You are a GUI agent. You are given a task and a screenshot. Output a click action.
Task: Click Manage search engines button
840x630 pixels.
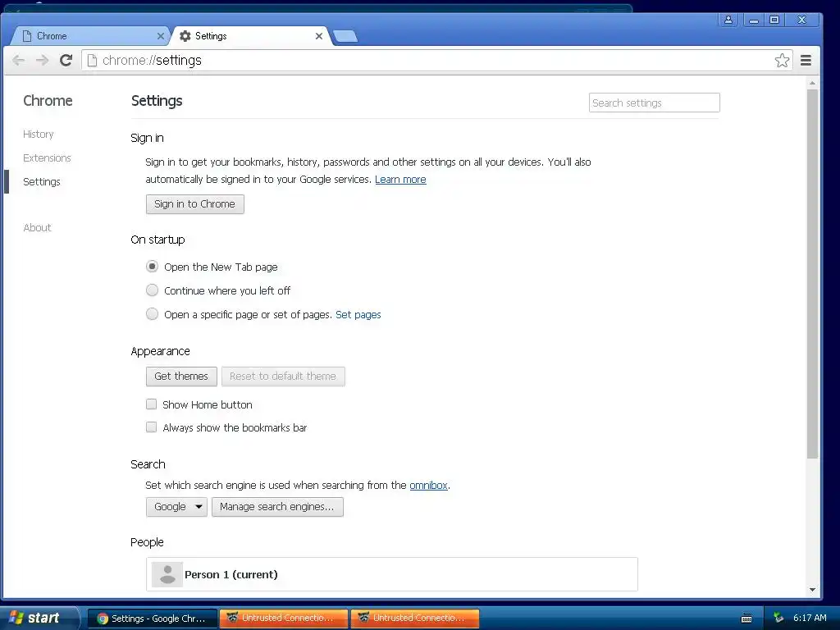(x=277, y=507)
